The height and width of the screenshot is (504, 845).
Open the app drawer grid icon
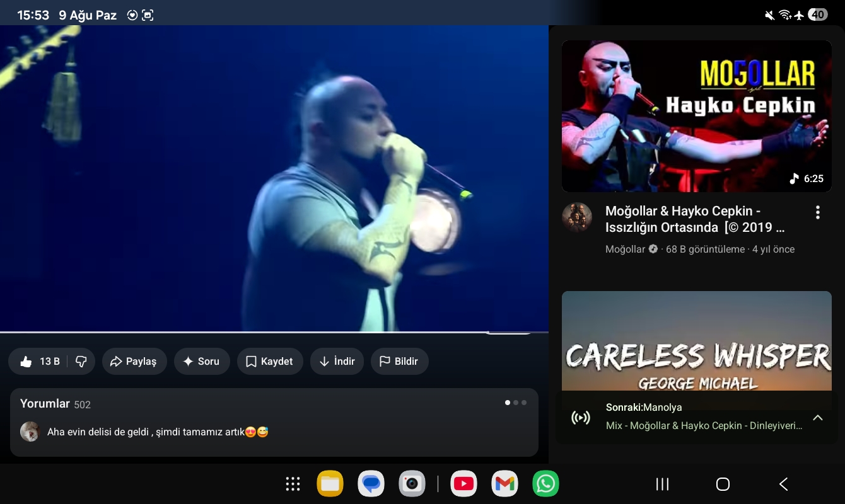click(x=293, y=484)
